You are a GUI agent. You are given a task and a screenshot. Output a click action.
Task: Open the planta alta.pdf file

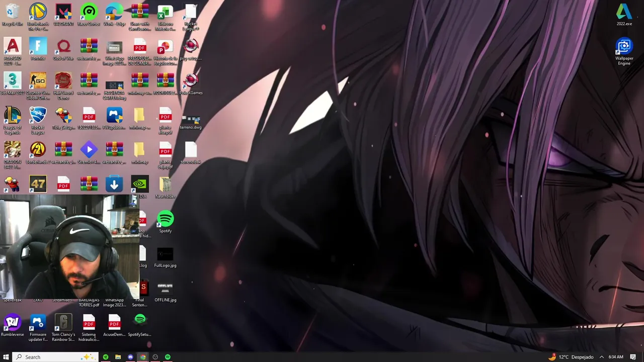click(165, 121)
